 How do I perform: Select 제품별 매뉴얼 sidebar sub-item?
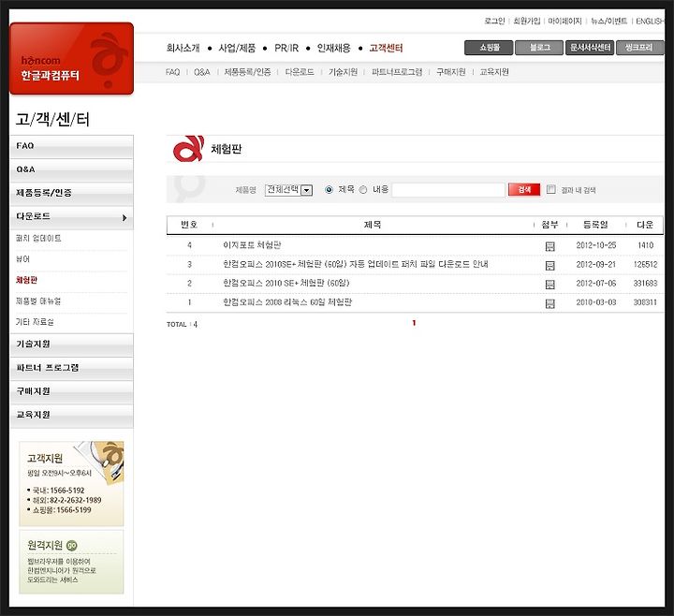[x=38, y=301]
